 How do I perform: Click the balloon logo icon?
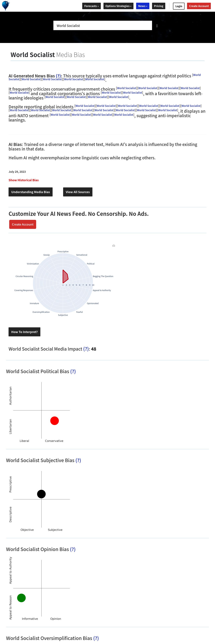point(6,6)
